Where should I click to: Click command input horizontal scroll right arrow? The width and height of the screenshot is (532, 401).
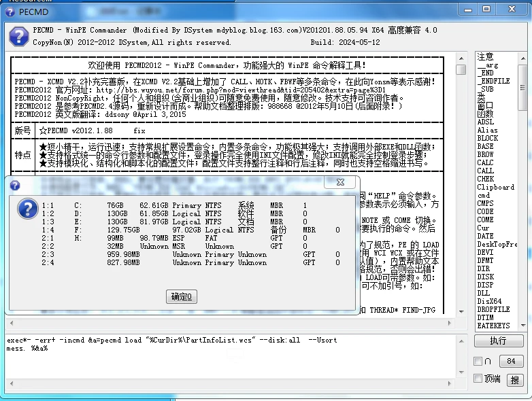450,383
